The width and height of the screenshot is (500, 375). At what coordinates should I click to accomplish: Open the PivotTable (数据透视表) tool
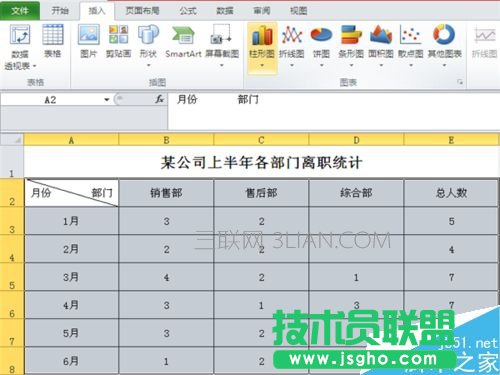(20, 47)
